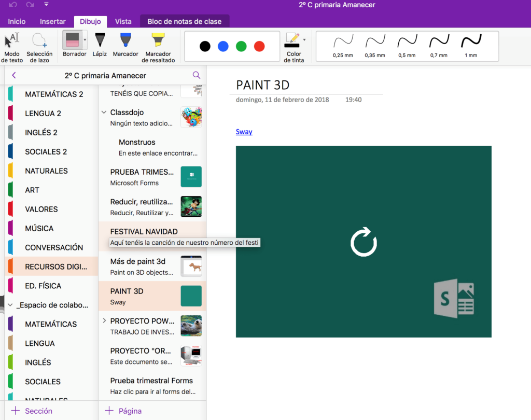This screenshot has width=531, height=420.
Task: Set pen thickness to 0,7 mm
Action: tap(439, 46)
